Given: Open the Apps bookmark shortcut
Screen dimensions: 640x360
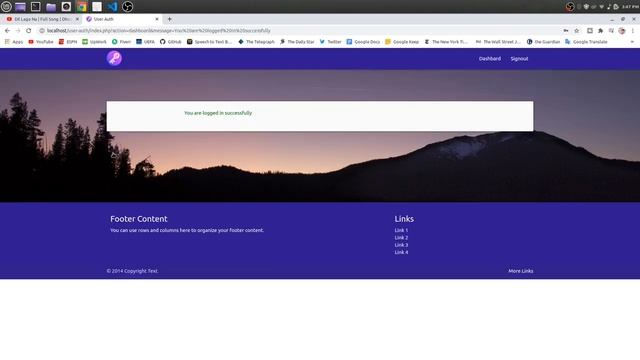Looking at the screenshot, I should pyautogui.click(x=14, y=42).
